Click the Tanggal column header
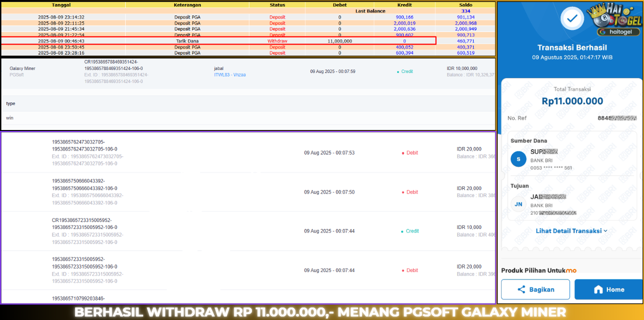 [x=61, y=5]
